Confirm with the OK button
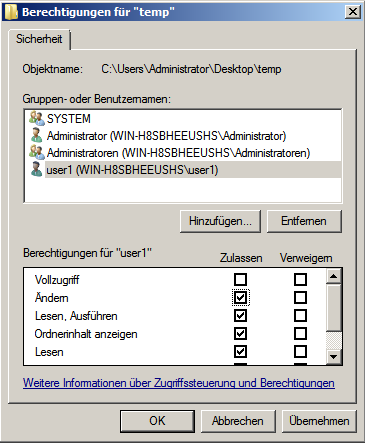Screen dimensions: 365x443 click(x=157, y=421)
